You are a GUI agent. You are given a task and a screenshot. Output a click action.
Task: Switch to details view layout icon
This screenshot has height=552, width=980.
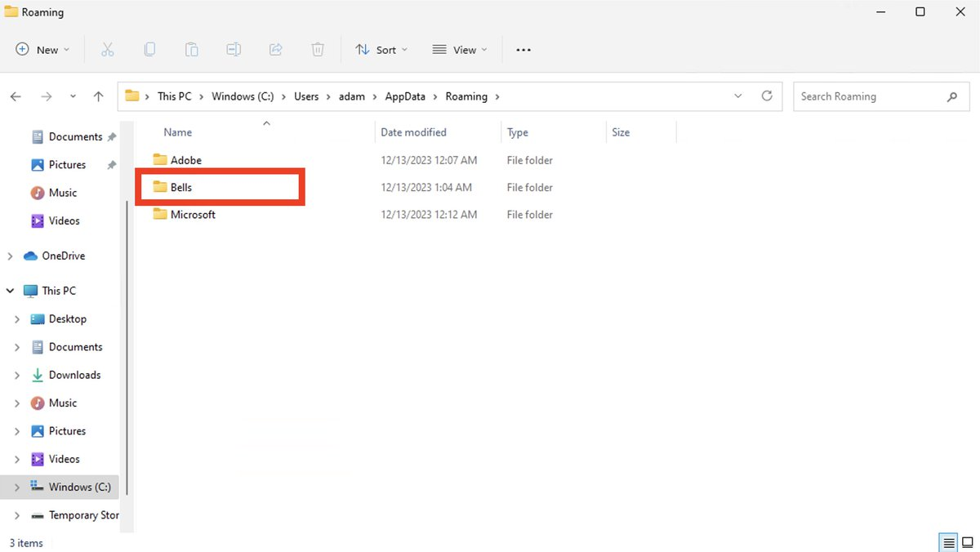[x=948, y=542]
